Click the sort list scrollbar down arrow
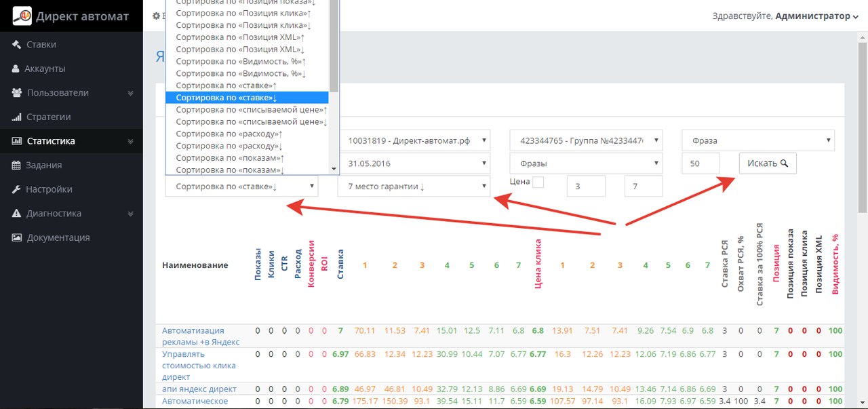The width and height of the screenshot is (868, 409). click(334, 169)
